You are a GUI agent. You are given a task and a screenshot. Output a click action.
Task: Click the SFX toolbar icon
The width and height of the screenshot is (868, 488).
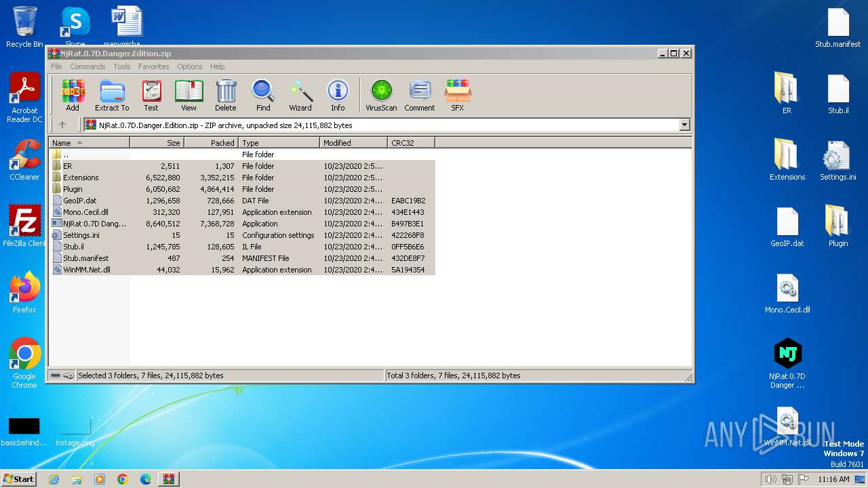click(458, 95)
